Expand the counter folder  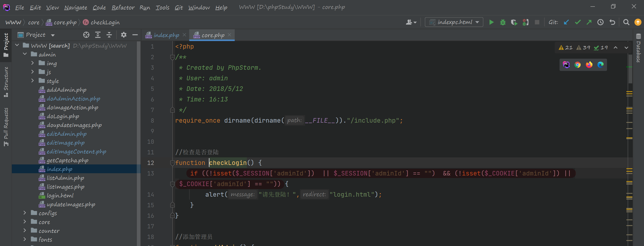click(x=25, y=230)
